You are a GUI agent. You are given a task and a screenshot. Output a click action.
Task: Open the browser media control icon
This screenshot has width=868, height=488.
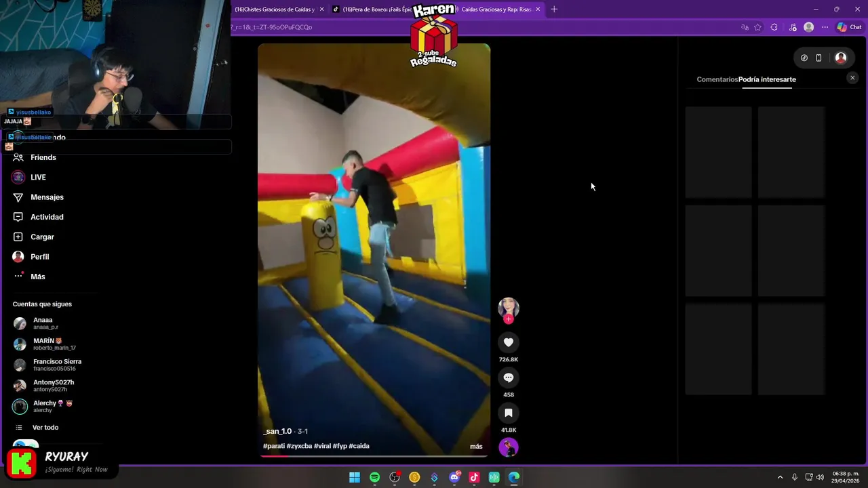pos(793,27)
